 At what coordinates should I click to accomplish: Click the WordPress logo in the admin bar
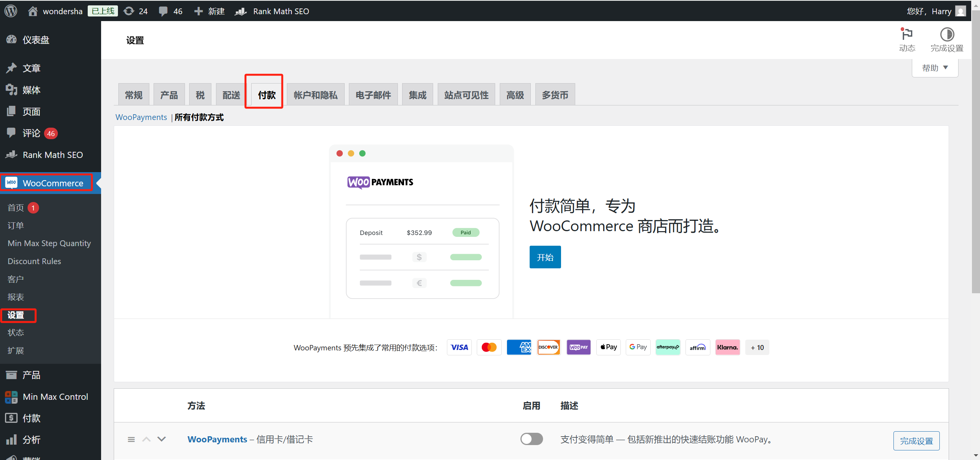tap(10, 11)
